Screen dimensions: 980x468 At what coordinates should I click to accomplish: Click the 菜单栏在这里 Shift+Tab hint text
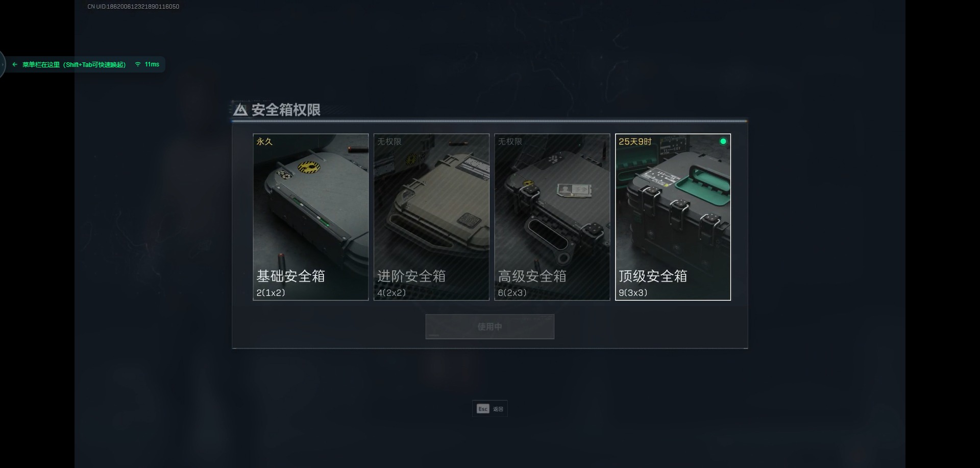pos(74,64)
